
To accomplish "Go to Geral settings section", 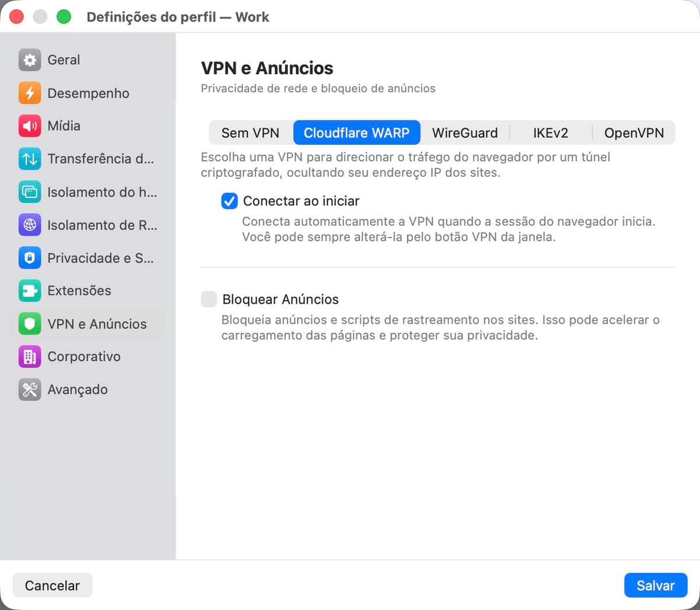I will click(64, 60).
